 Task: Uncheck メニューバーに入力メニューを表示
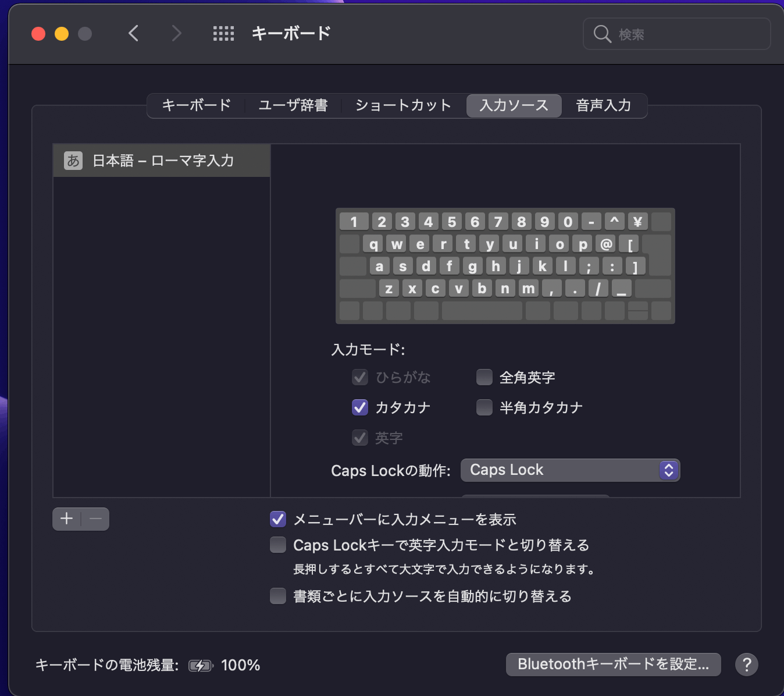277,519
